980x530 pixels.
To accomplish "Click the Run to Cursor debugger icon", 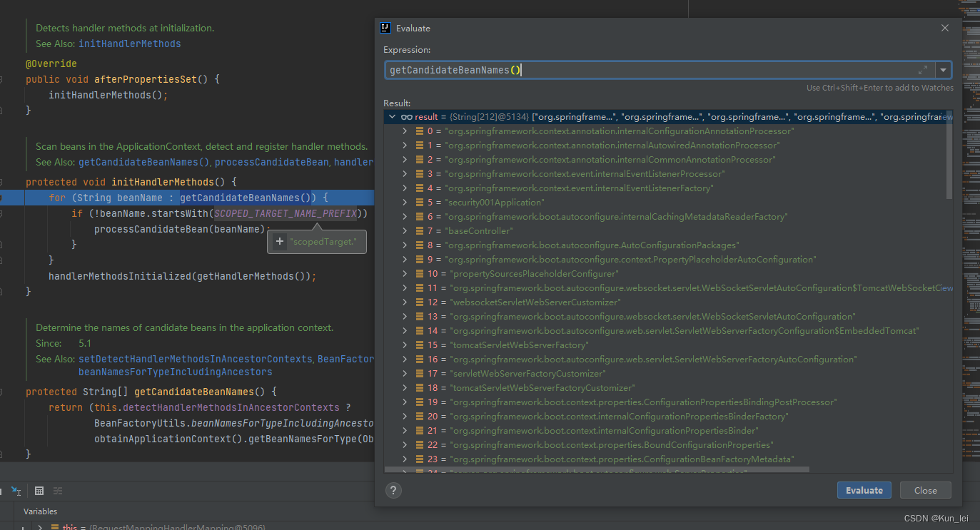I will pos(16,491).
